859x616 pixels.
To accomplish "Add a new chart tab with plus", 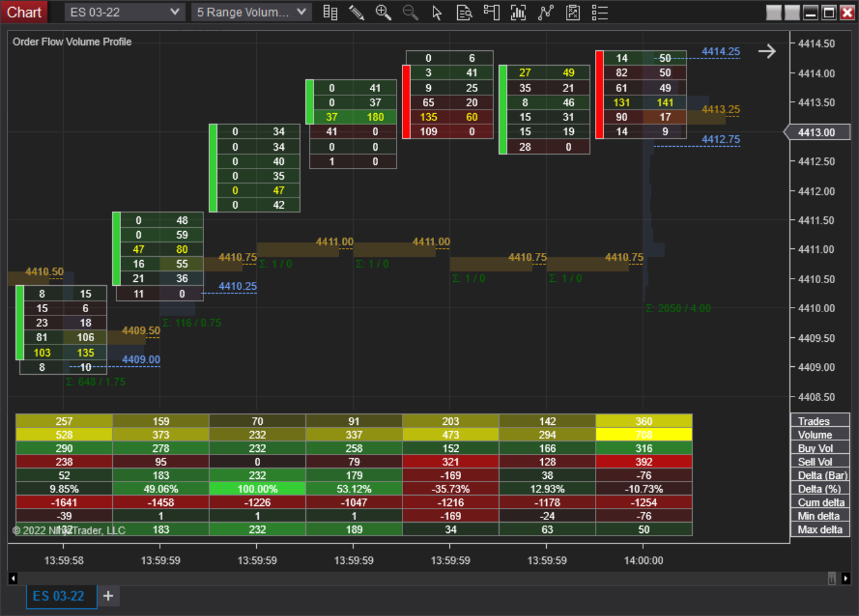I will point(108,595).
